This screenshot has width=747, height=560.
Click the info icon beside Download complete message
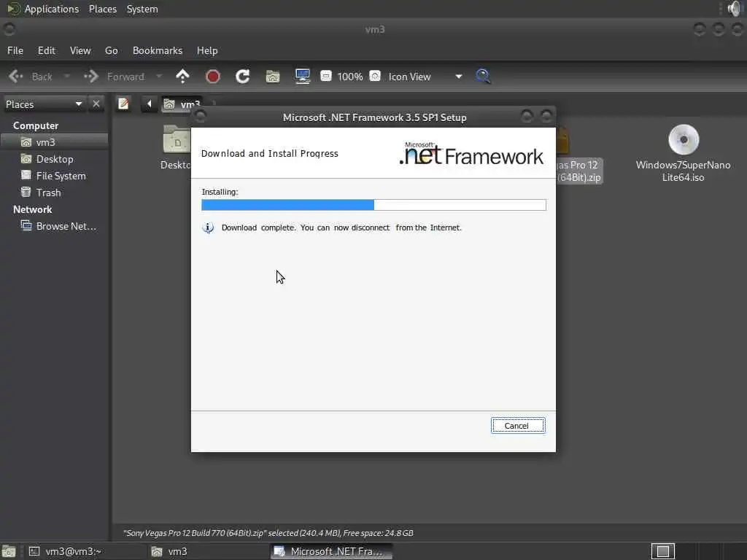pos(208,227)
